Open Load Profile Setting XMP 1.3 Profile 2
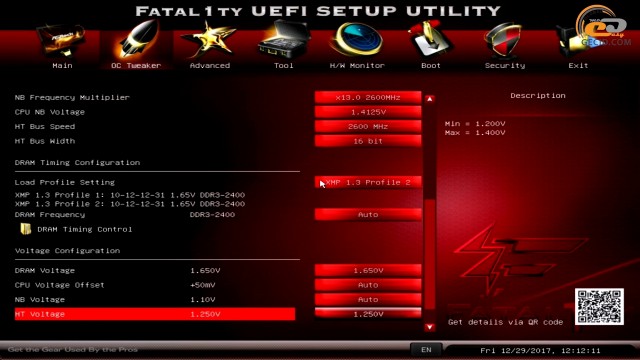This screenshot has height=360, width=640. pos(368,182)
